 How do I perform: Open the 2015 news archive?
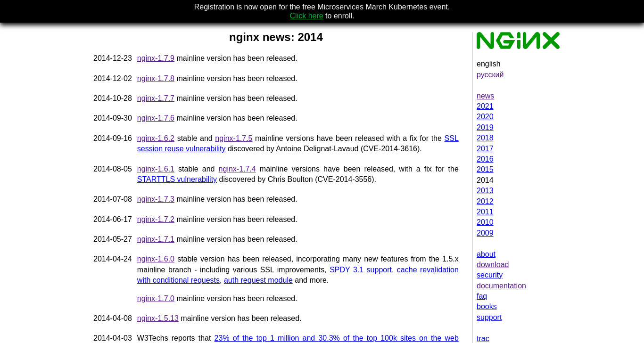[x=485, y=170]
